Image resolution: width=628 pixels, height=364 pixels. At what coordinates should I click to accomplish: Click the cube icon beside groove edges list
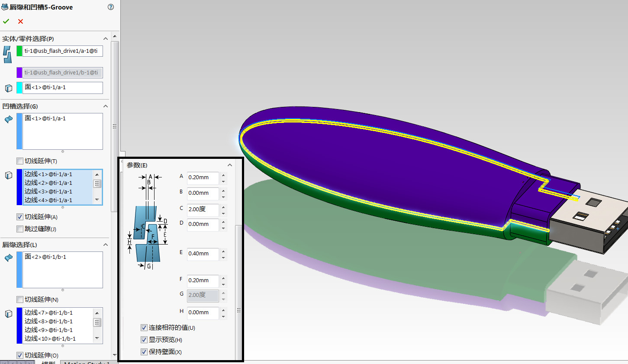9,175
